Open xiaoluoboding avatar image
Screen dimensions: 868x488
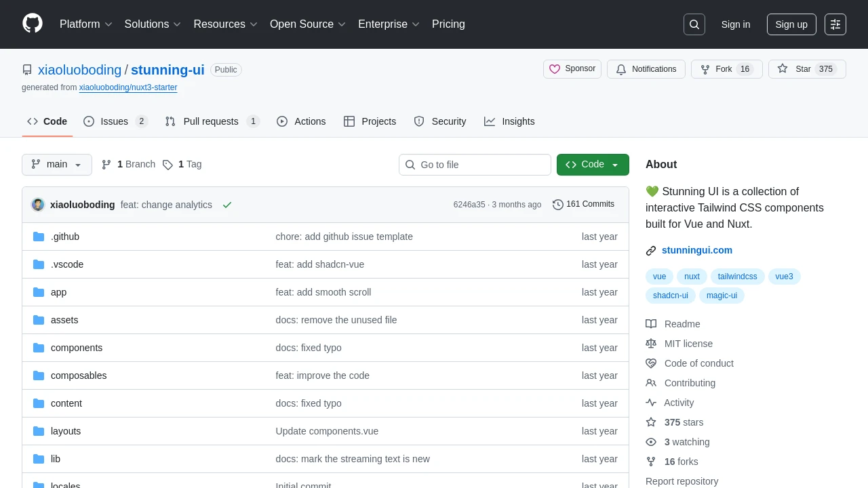coord(38,205)
